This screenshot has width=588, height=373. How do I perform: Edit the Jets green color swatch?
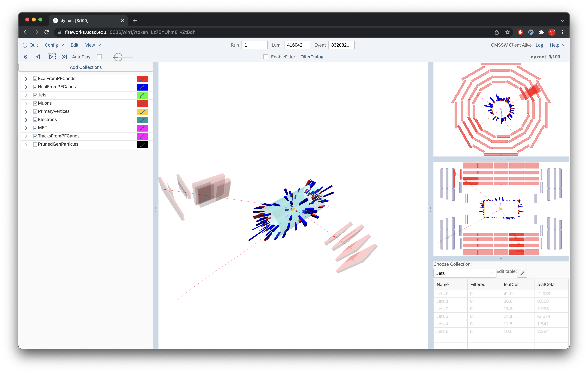142,95
